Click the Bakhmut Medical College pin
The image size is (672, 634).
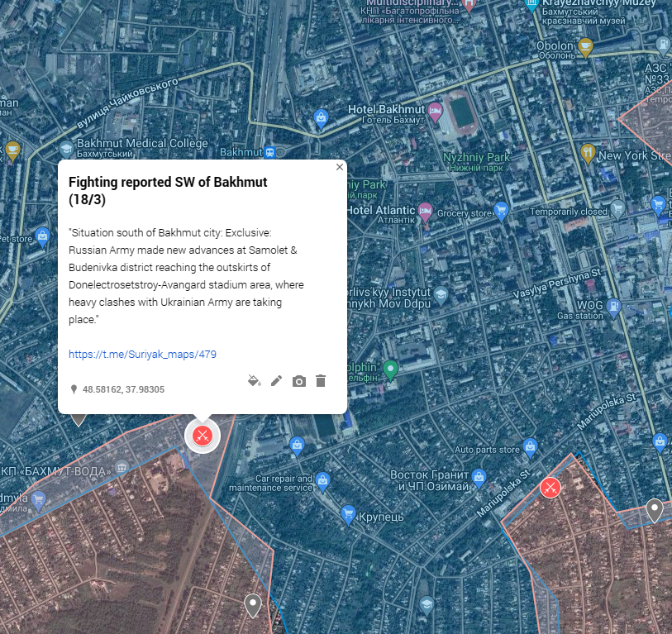(66, 149)
